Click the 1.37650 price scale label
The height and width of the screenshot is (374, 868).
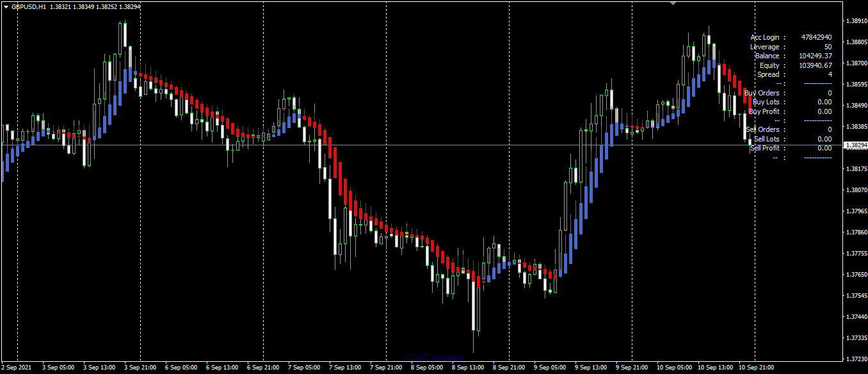(x=856, y=275)
